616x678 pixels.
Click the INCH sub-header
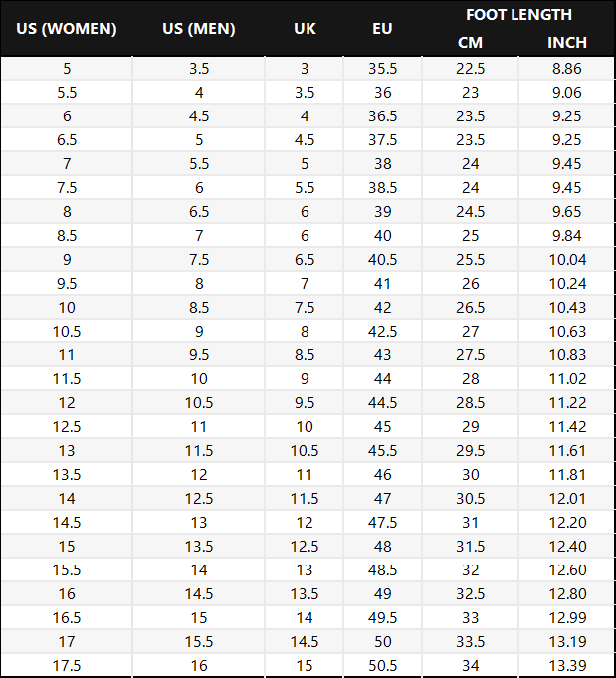[x=567, y=42]
